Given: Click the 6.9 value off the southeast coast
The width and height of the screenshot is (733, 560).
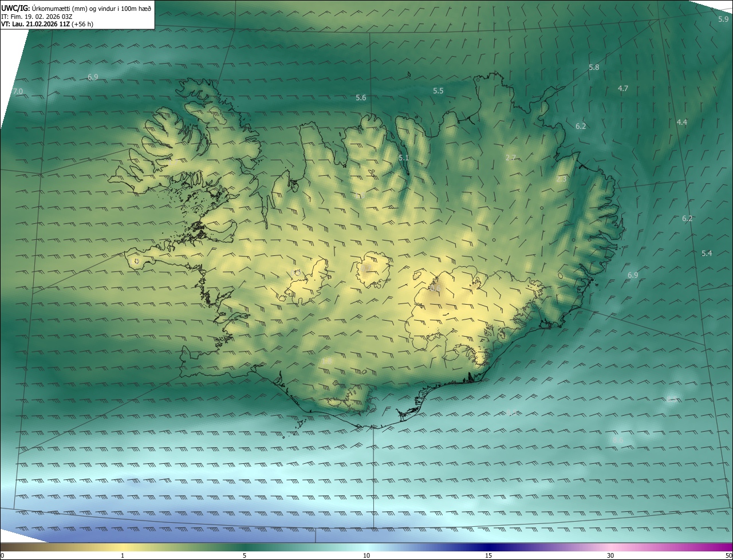Looking at the screenshot, I should (x=633, y=275).
